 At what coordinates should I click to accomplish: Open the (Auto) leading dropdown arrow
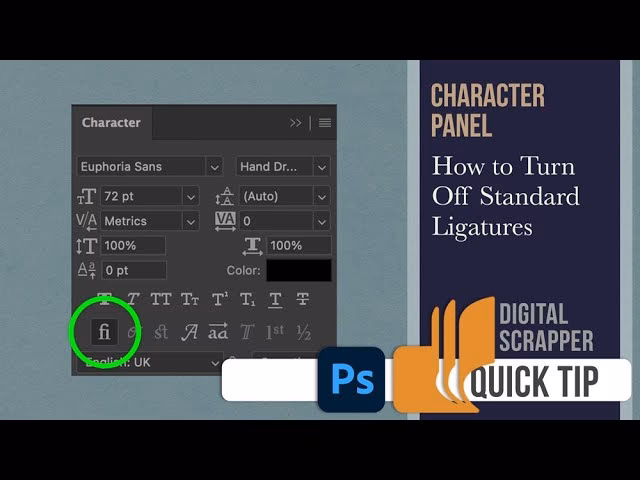(x=322, y=197)
